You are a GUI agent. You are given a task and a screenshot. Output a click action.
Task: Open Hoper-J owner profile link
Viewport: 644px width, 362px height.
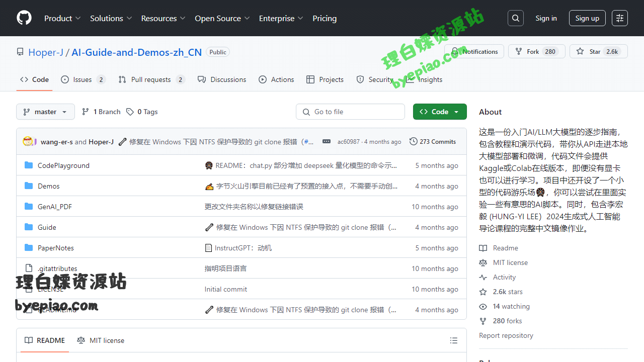coord(46,52)
